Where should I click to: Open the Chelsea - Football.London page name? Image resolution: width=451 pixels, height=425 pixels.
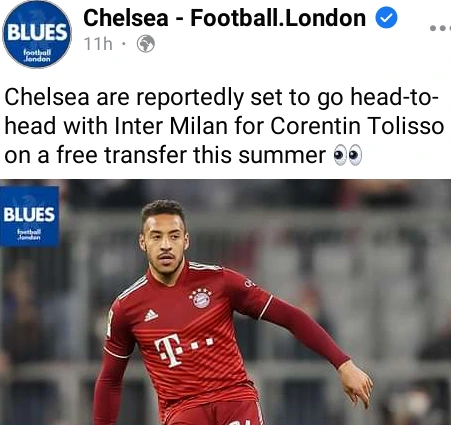click(x=225, y=18)
